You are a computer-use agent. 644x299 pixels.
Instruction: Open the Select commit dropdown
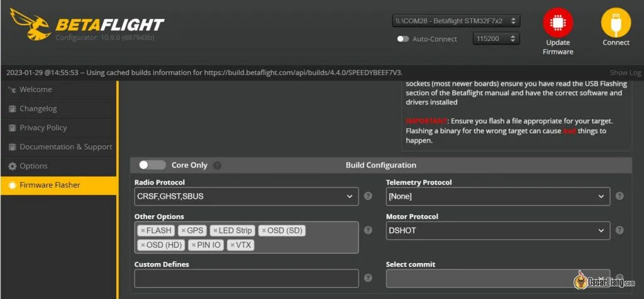tap(498, 278)
